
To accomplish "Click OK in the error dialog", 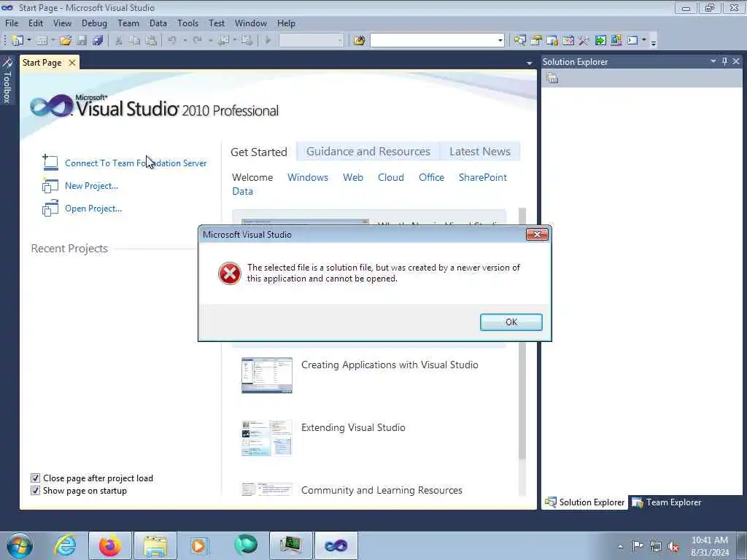I will pyautogui.click(x=511, y=322).
